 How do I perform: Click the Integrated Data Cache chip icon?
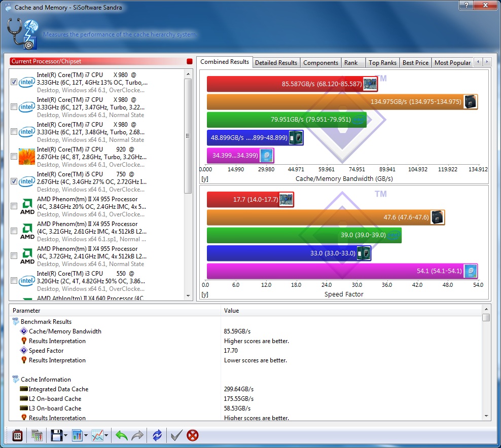point(24,389)
